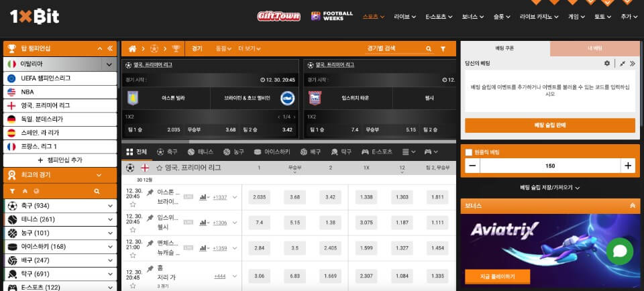Click the sidebar search magnifier
The height and width of the screenshot is (291, 644).
97,191
